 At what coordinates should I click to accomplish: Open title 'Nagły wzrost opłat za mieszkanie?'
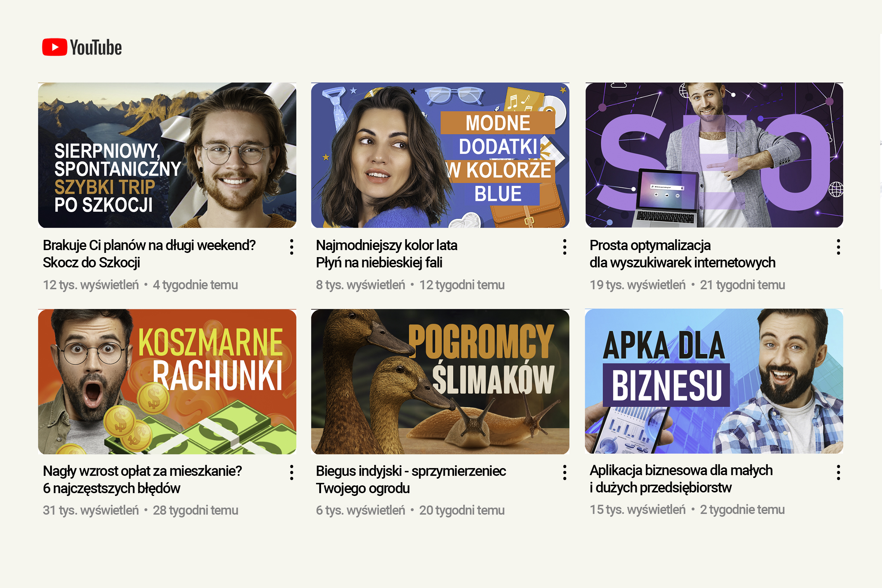click(143, 471)
